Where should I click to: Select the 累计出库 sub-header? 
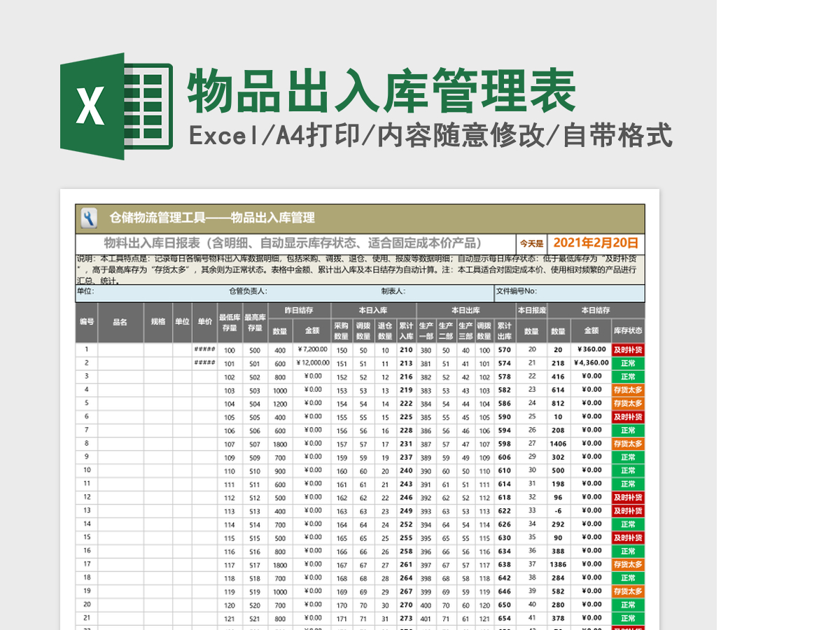pos(504,330)
